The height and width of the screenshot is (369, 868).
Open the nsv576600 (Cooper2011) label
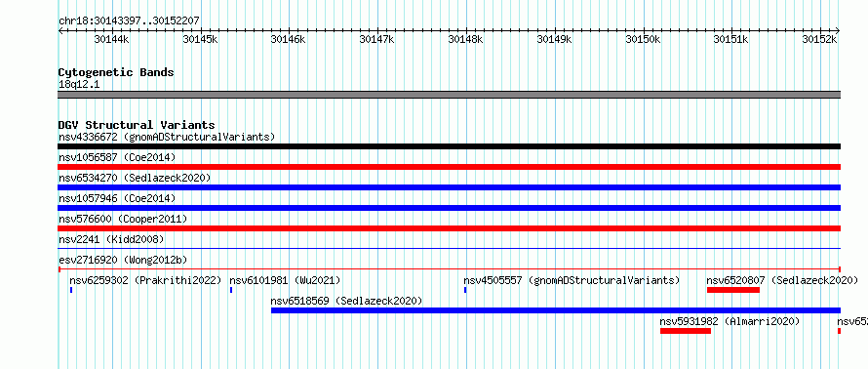click(x=123, y=219)
